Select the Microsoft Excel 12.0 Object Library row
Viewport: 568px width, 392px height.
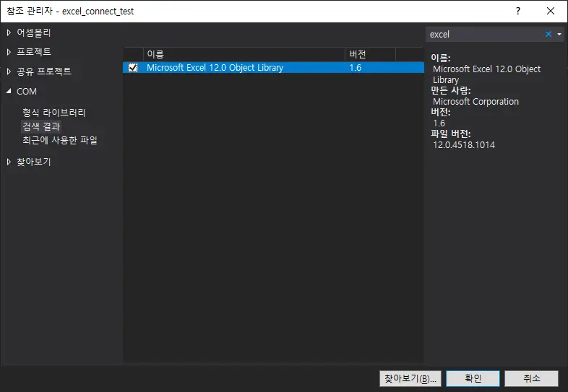click(x=273, y=68)
